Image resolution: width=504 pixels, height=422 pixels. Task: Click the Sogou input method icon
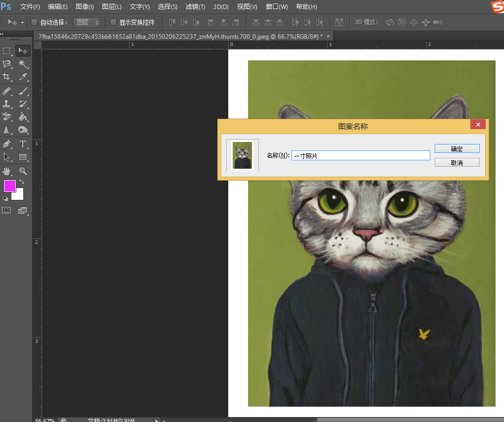[498, 6]
